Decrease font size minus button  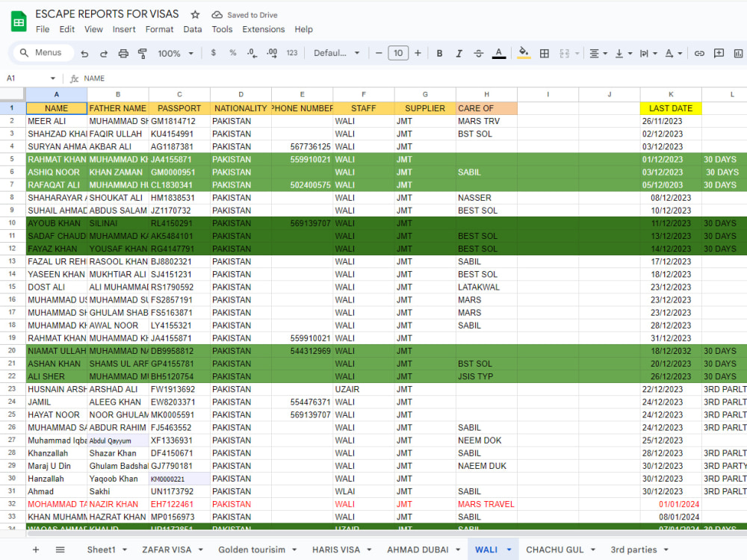[x=379, y=53]
